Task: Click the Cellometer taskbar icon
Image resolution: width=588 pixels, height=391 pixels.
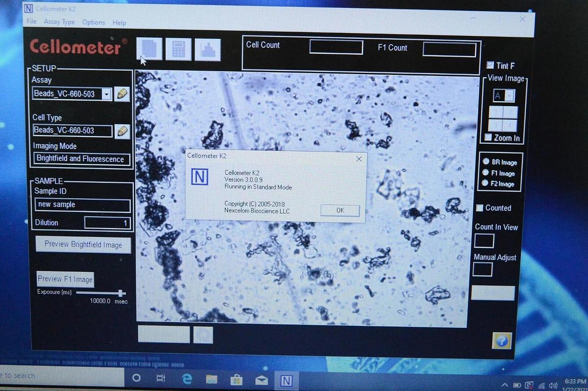Action: tap(287, 380)
